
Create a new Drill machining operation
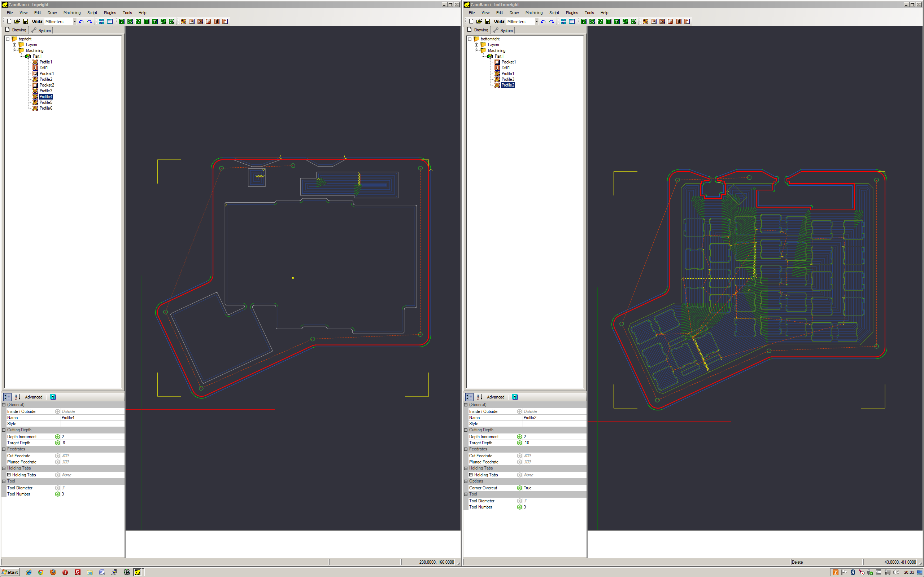point(217,21)
